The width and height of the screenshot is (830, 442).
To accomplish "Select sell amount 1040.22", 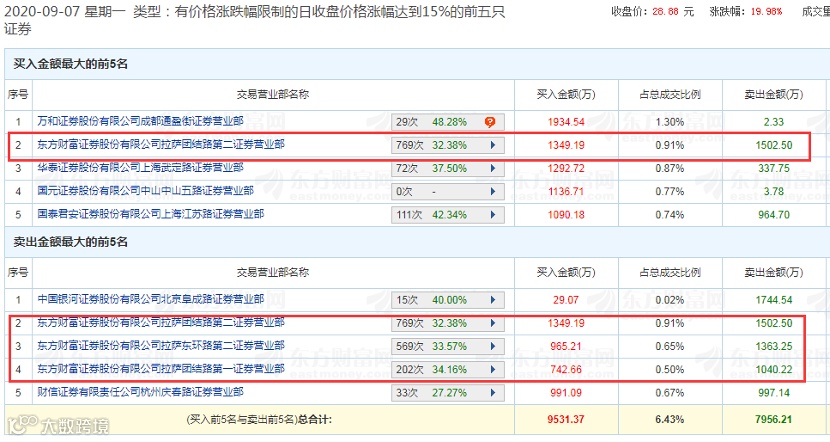I will (x=774, y=369).
